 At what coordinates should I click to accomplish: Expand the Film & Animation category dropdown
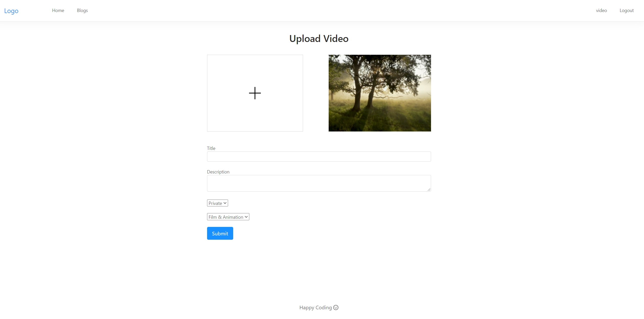[x=228, y=216]
